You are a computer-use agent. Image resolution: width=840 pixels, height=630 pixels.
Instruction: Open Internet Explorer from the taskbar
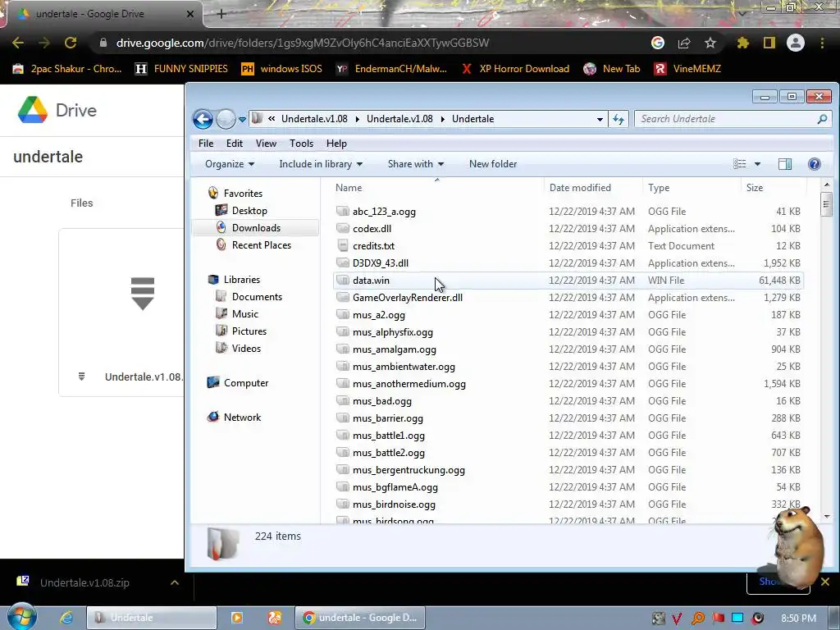tap(66, 618)
